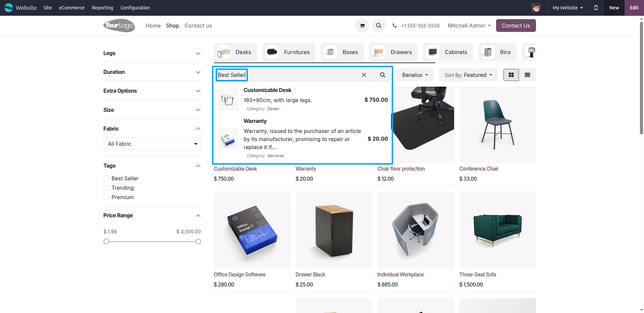Select the Boxes category icon
The image size is (644, 313).
click(x=330, y=52)
